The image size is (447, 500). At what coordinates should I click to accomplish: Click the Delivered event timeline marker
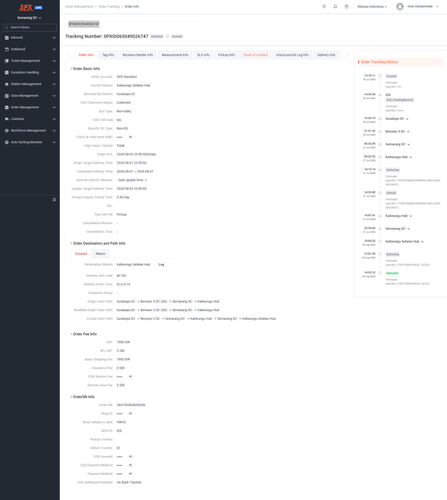tap(380, 273)
